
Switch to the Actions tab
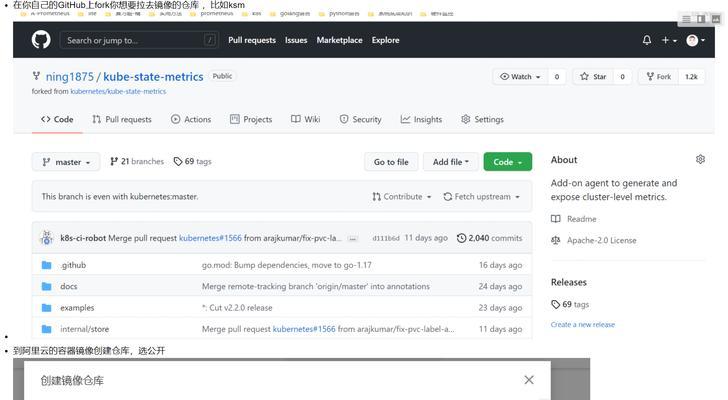(x=191, y=119)
